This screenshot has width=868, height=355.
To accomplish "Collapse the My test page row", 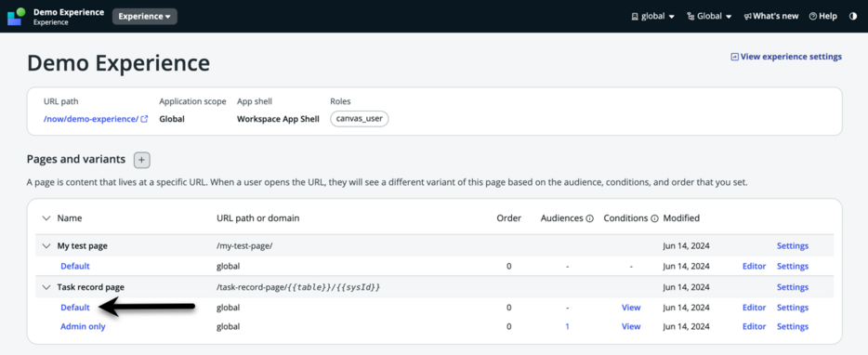I will click(46, 246).
